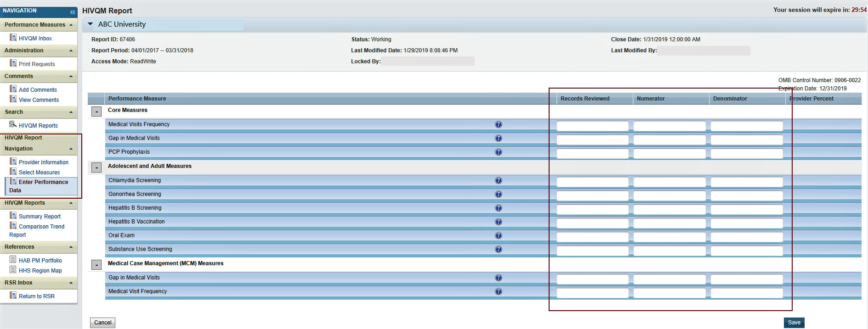The height and width of the screenshot is (329, 868).
Task: Open help icon beside PCP Prophylaxis
Action: pyautogui.click(x=498, y=152)
